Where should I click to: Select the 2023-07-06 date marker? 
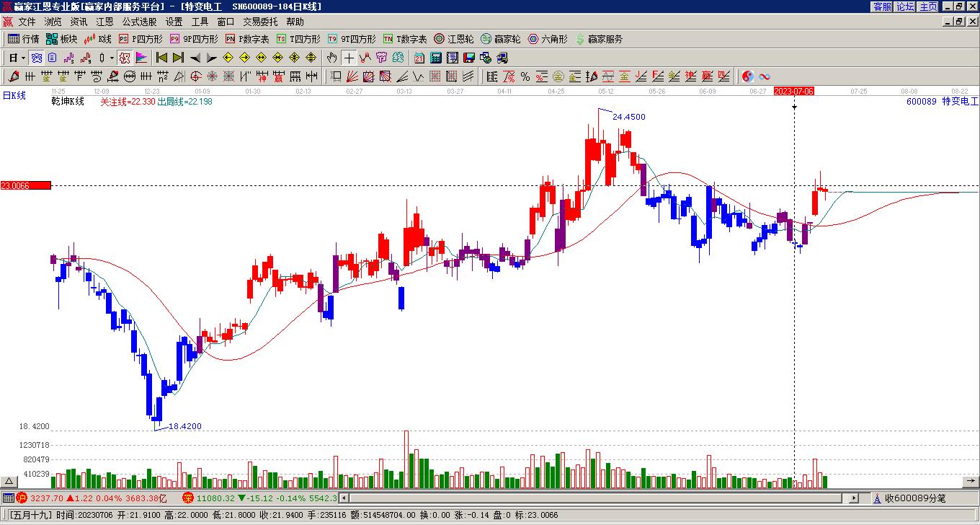point(794,92)
